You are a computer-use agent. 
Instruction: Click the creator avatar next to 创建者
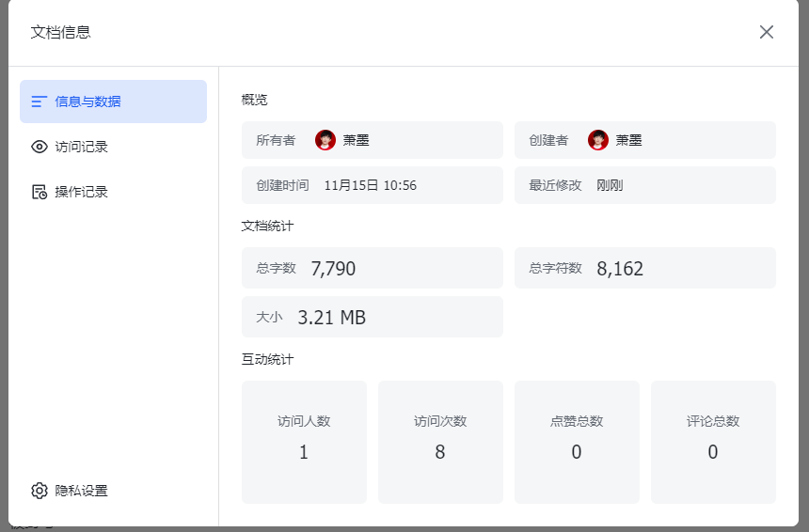[x=598, y=140]
